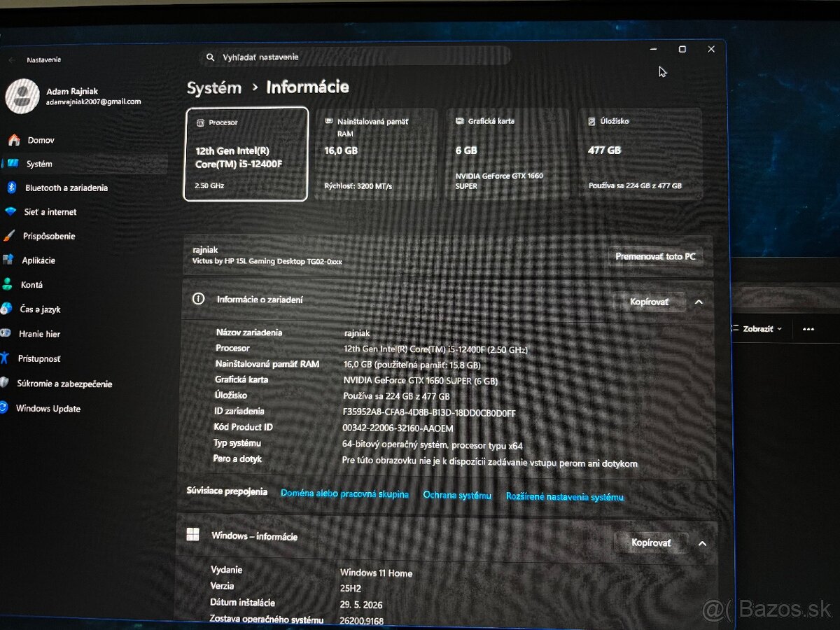Click the search magnifier icon
This screenshot has width=840, height=630.
point(210,57)
